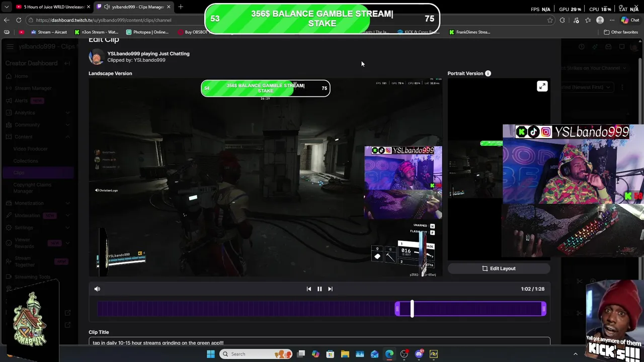Image resolution: width=644 pixels, height=362 pixels.
Task: Open the Copilot Chat button
Action: (x=630, y=20)
